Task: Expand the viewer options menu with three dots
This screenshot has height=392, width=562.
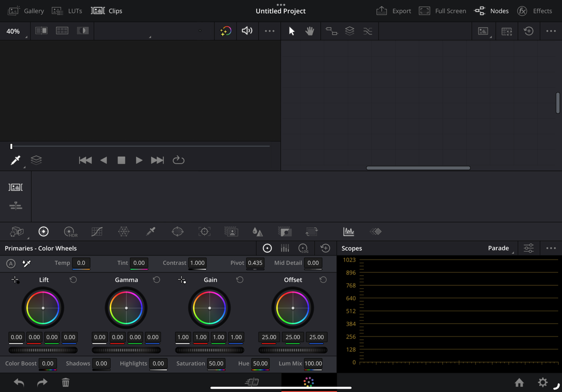Action: point(269,31)
